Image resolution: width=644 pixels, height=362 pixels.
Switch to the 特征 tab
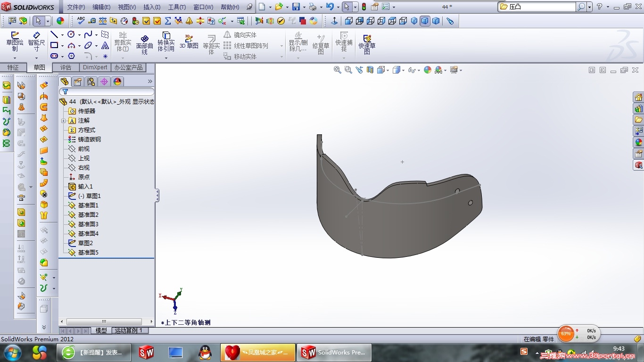point(13,67)
